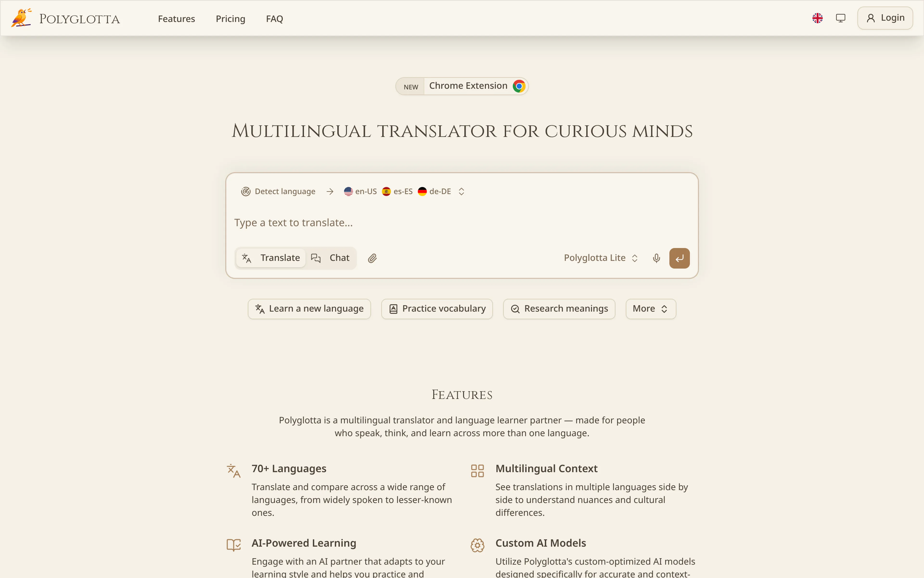Select the de-DE German flag language

(x=434, y=191)
